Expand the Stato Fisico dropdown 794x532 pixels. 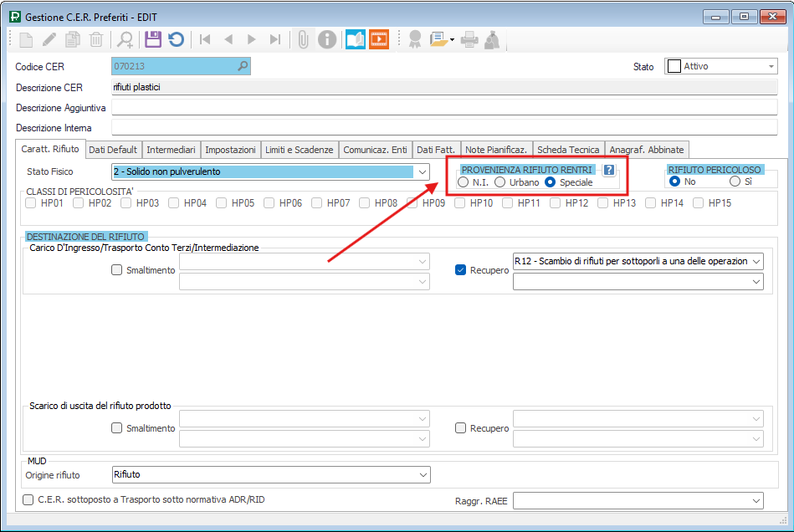pyautogui.click(x=423, y=172)
